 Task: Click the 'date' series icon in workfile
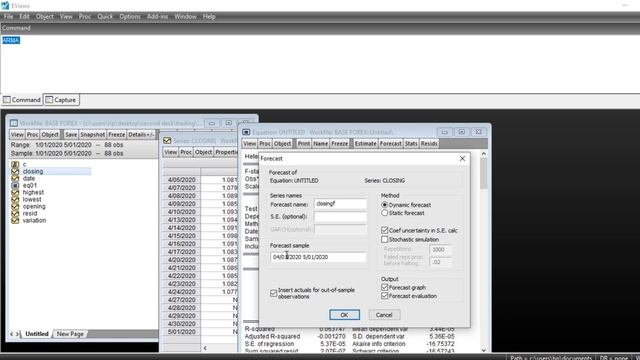(15, 178)
